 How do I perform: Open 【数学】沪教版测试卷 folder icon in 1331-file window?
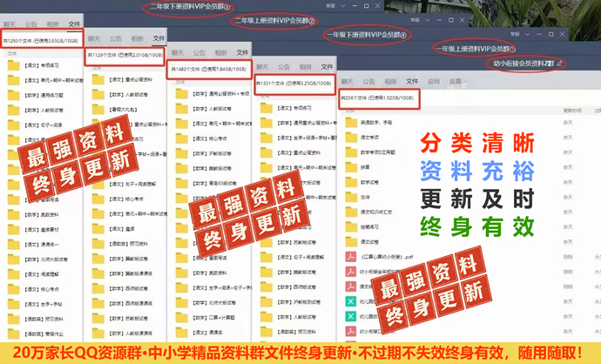266,302
